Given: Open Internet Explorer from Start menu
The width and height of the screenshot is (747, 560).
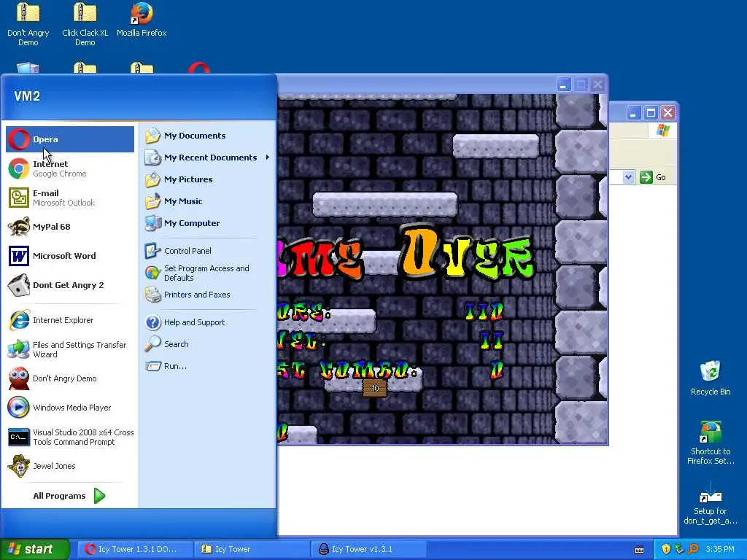Looking at the screenshot, I should tap(70, 320).
